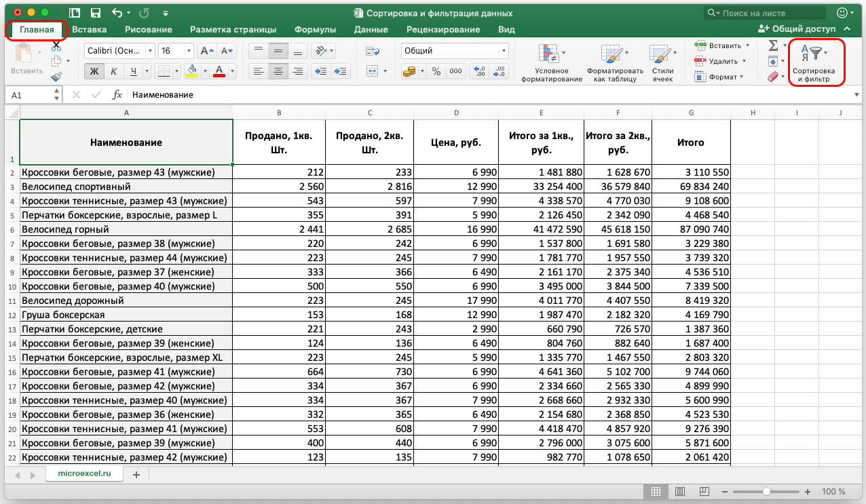Click the Wrap Text icon
Image resolution: width=866 pixels, height=504 pixels.
[x=372, y=51]
